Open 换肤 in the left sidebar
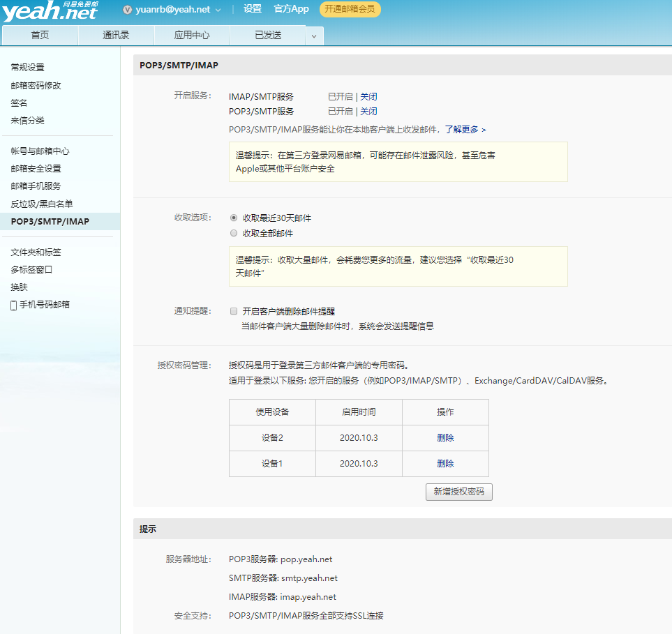Viewport: 672px width, 634px height. click(18, 287)
